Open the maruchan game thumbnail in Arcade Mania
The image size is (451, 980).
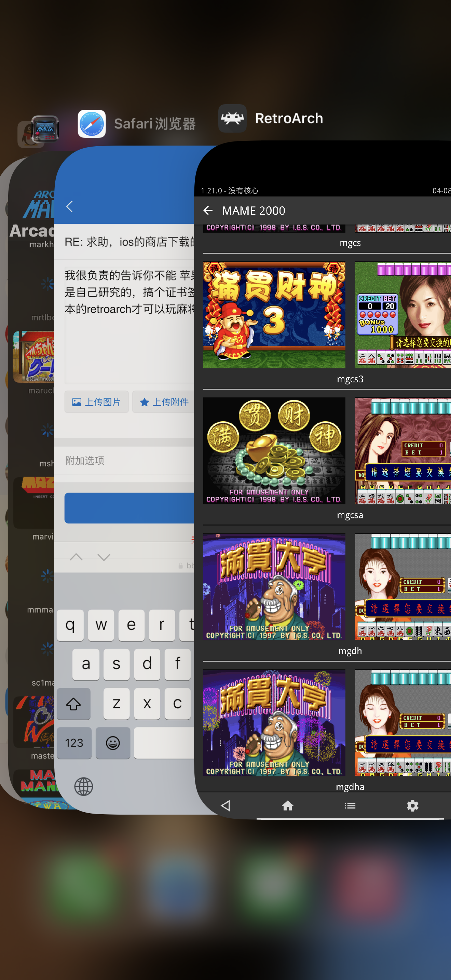[34, 357]
